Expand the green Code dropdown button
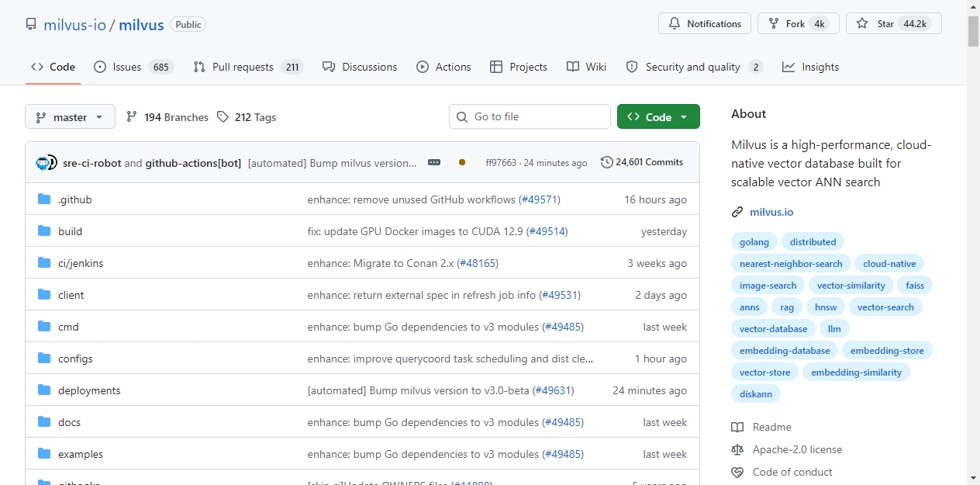 pos(658,116)
